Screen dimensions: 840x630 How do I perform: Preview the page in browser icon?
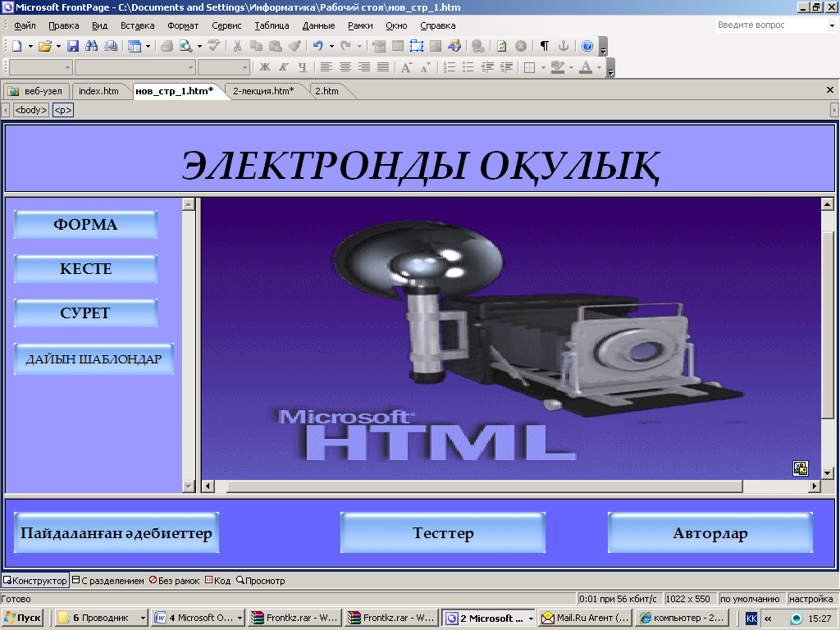tap(185, 46)
